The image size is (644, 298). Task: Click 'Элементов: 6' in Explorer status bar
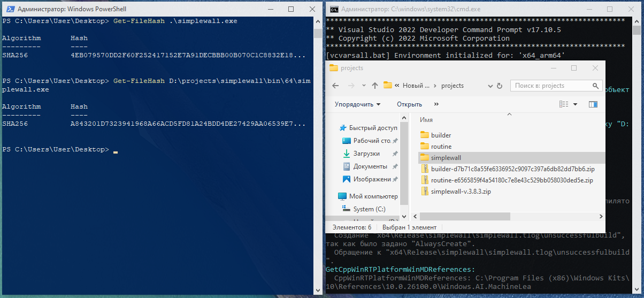352,227
